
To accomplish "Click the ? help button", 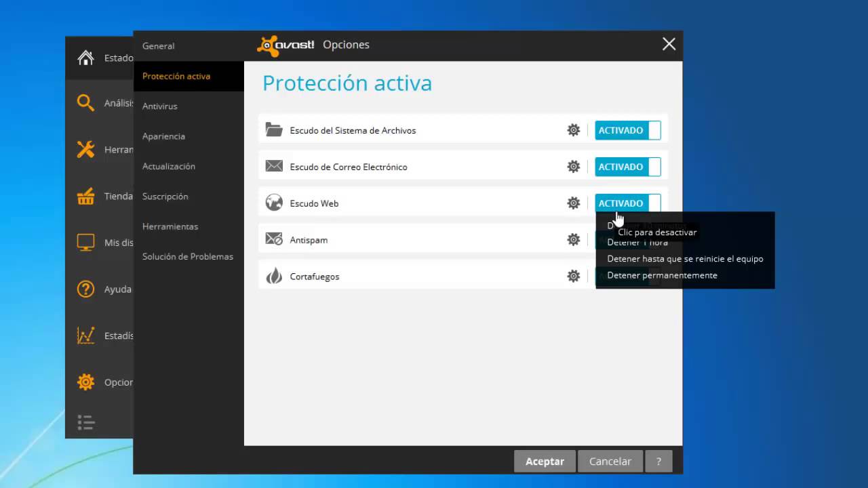I will tap(658, 461).
